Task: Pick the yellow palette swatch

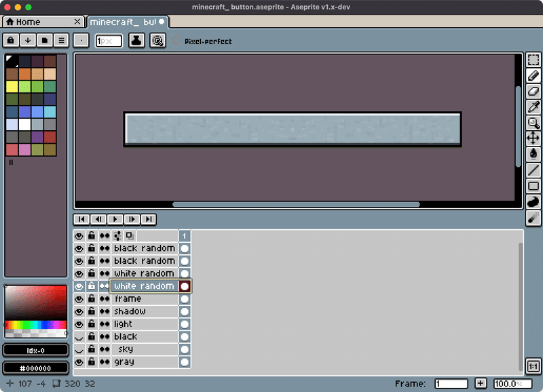Action: coord(12,87)
